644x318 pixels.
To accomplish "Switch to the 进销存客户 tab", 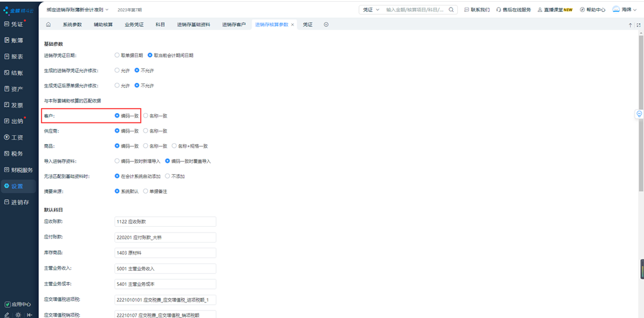I will click(x=234, y=25).
